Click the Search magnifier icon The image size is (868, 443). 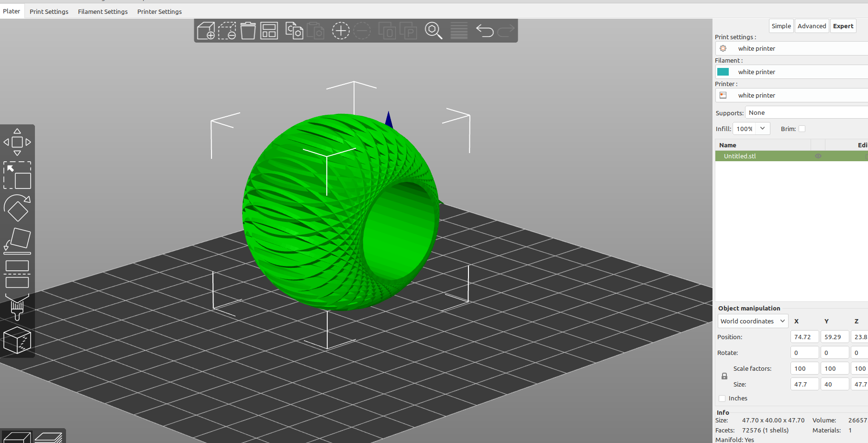(x=434, y=31)
